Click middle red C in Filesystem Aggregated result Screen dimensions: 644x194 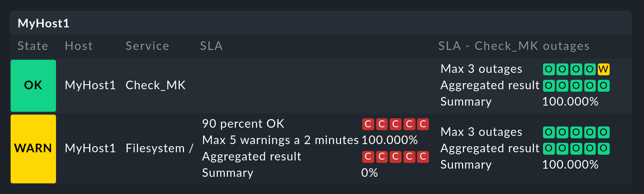point(395,157)
